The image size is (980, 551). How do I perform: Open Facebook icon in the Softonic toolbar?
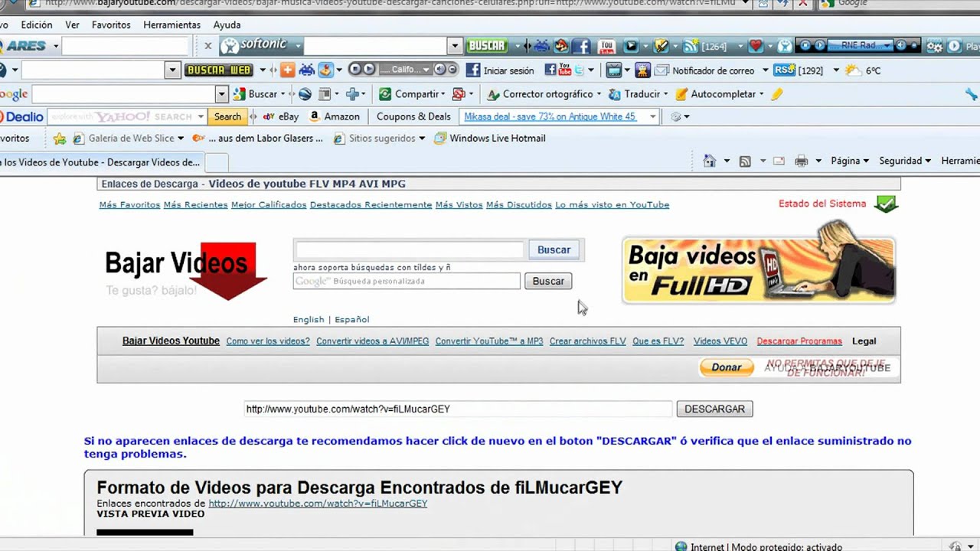click(x=581, y=46)
